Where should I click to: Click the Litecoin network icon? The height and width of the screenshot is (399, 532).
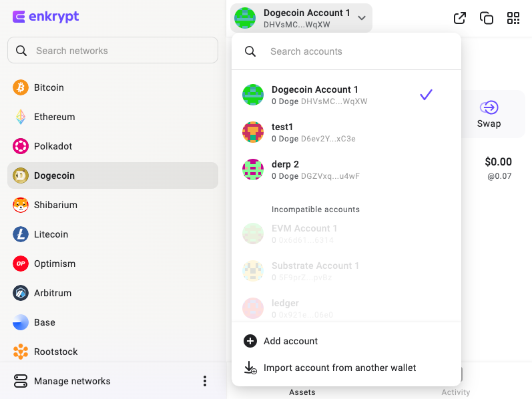click(21, 234)
